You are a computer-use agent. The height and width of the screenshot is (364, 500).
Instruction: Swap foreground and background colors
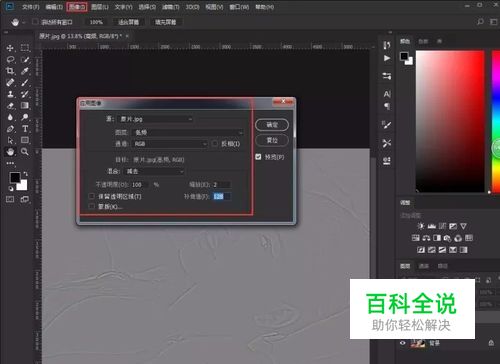[x=25, y=174]
